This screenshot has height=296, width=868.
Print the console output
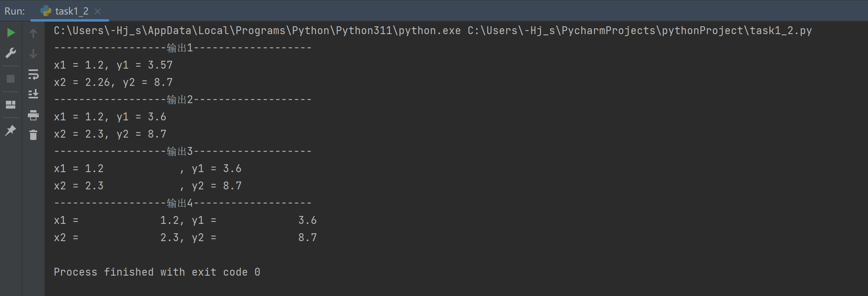pos(33,115)
